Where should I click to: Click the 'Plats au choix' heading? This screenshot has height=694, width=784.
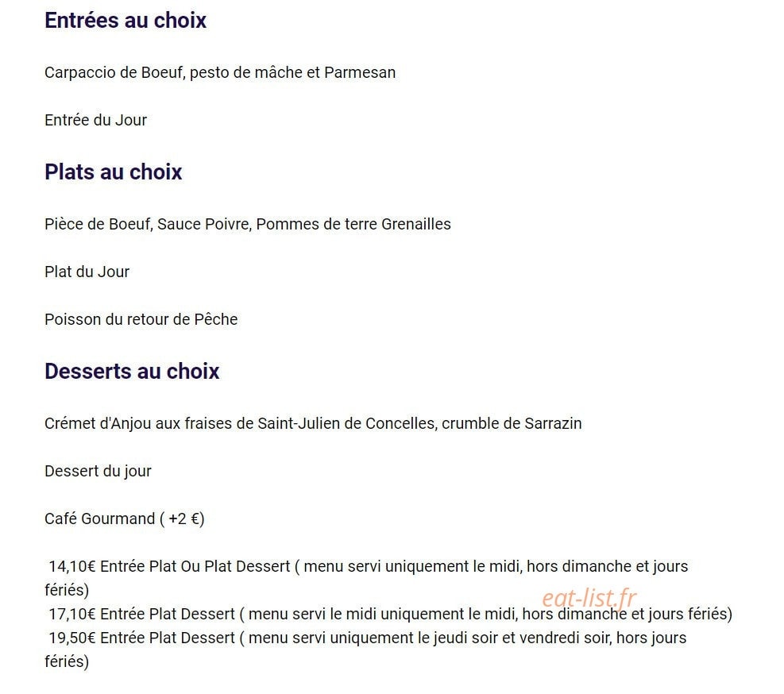click(x=113, y=172)
